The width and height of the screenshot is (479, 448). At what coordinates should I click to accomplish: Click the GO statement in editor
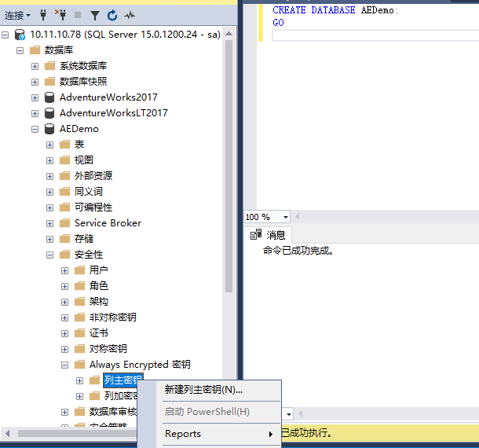pyautogui.click(x=278, y=23)
